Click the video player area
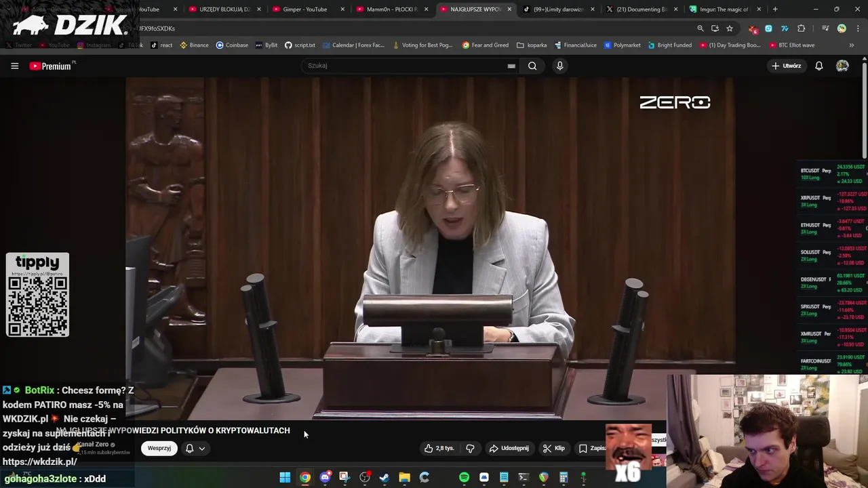Viewport: 868px width, 488px height. (429, 247)
